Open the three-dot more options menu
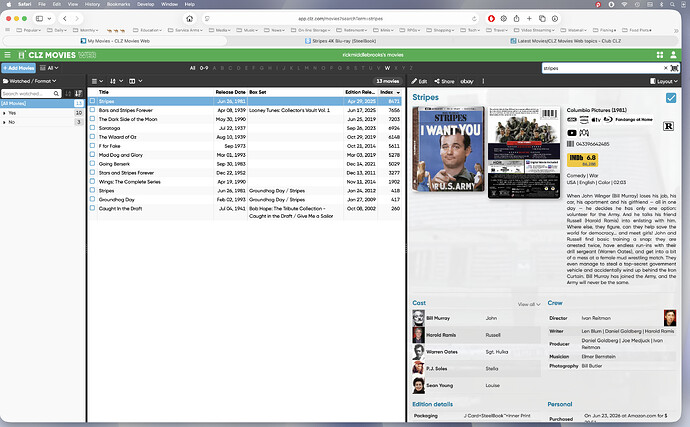Viewport: 690px width, 427px height. 483,81
